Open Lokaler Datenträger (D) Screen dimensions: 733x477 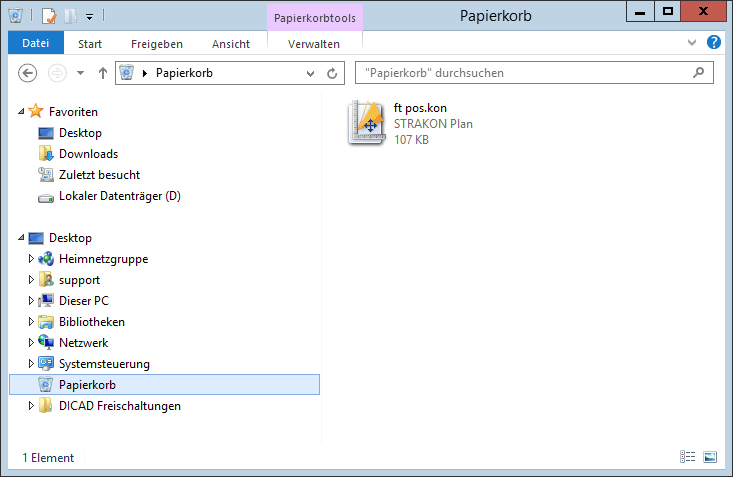[x=120, y=196]
